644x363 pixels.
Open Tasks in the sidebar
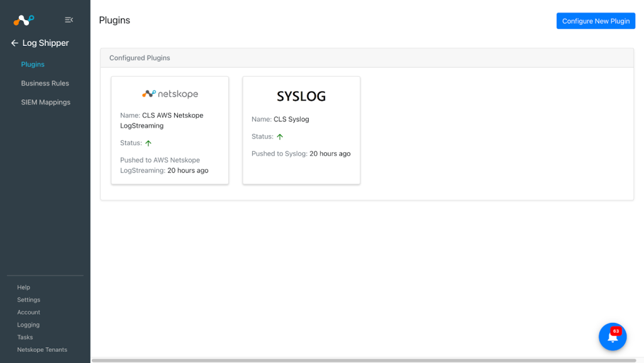(25, 337)
